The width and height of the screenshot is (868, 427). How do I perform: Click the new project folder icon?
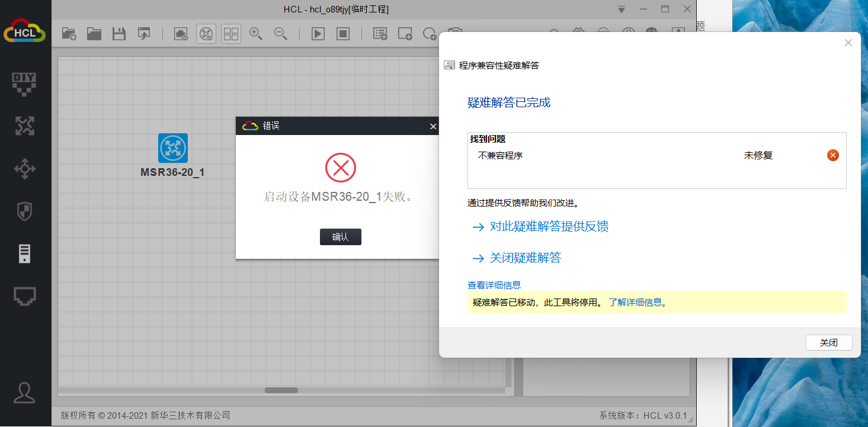click(69, 34)
